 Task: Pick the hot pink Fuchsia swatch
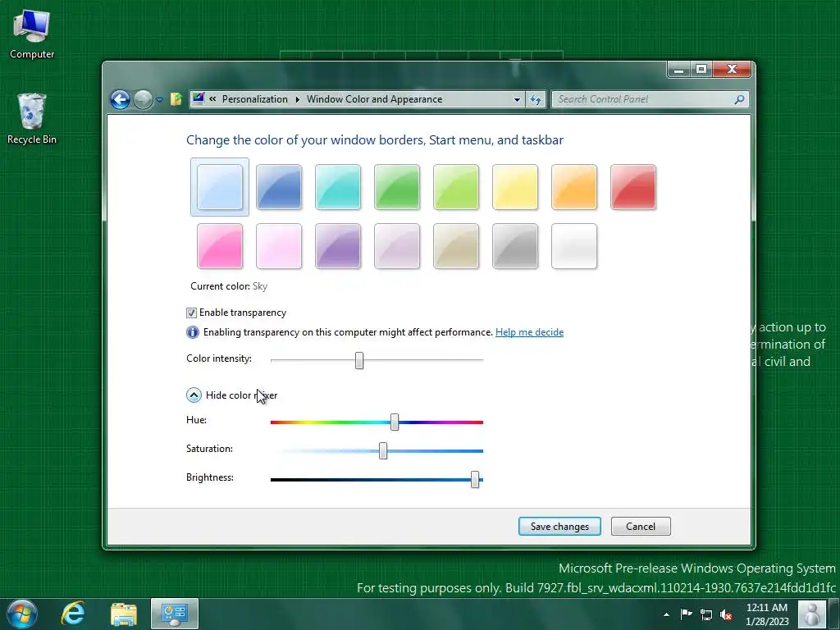pyautogui.click(x=220, y=246)
